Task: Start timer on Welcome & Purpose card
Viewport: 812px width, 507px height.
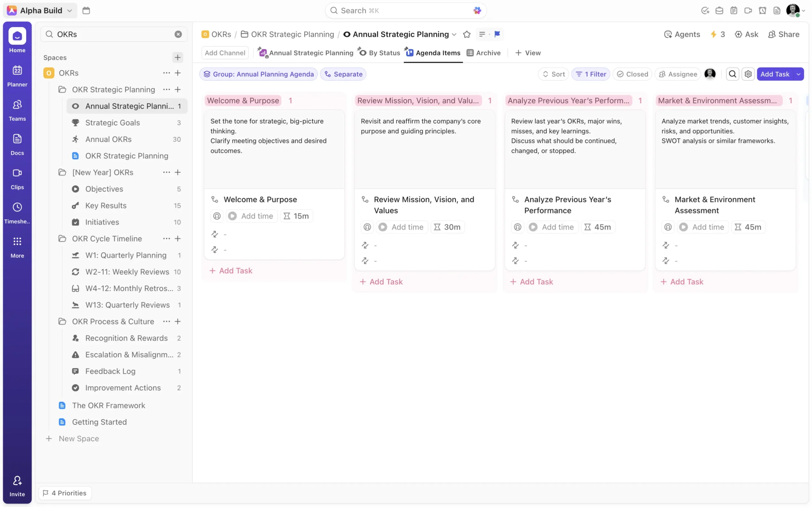Action: [x=232, y=216]
